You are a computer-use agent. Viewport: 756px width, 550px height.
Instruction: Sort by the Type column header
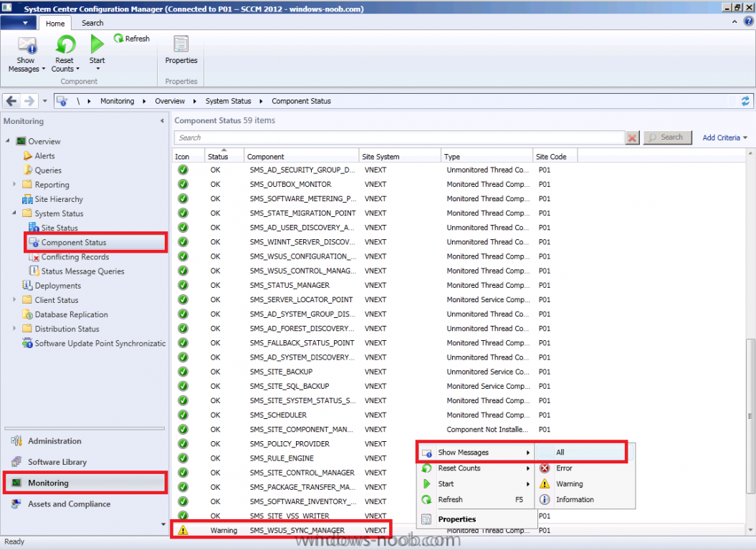487,157
